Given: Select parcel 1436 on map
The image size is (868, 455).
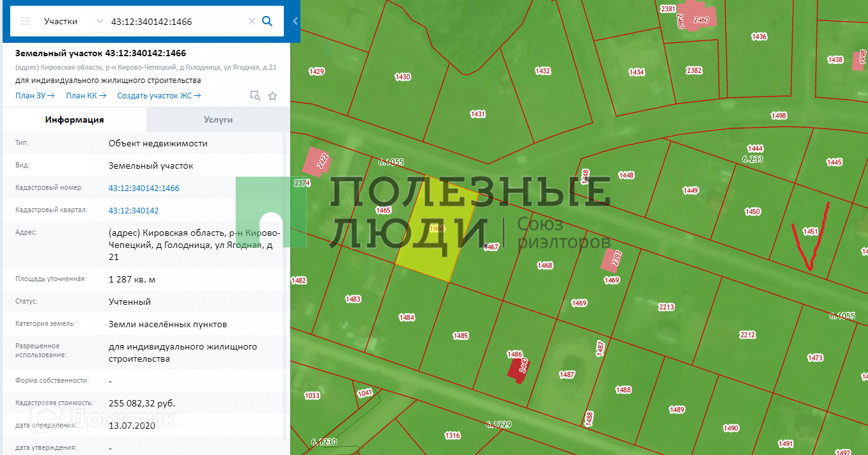Looking at the screenshot, I should point(759,36).
